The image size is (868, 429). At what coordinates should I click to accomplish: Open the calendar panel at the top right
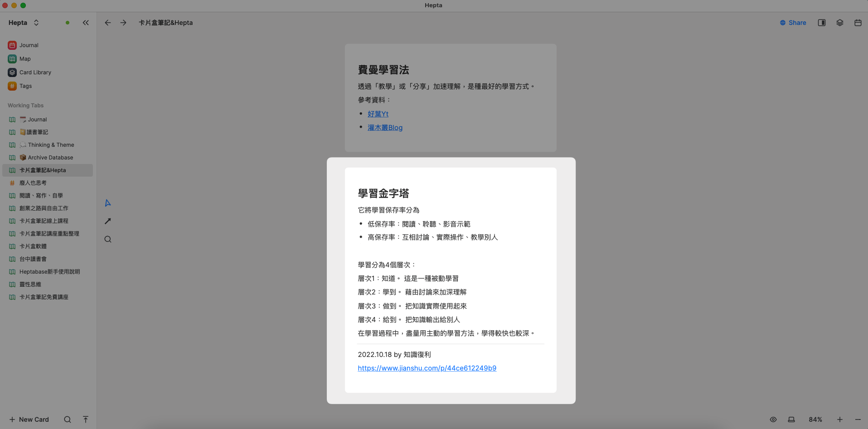857,22
